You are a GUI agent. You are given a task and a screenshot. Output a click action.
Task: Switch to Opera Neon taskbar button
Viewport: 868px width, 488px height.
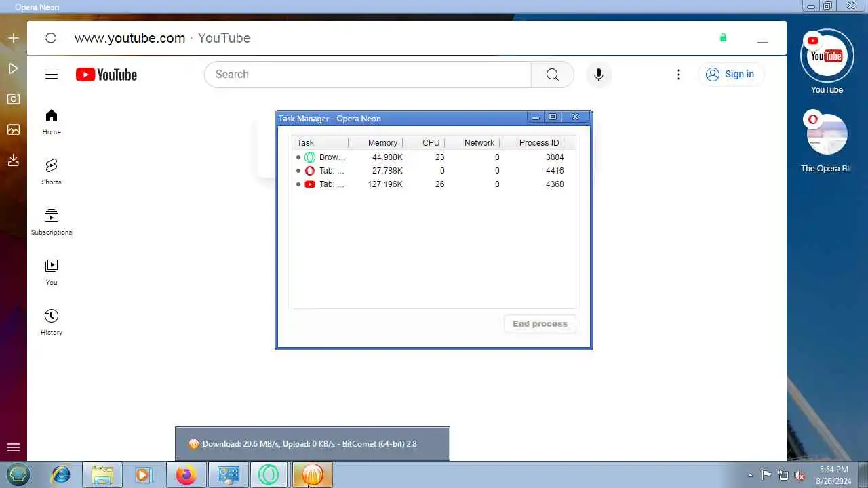[x=269, y=474]
